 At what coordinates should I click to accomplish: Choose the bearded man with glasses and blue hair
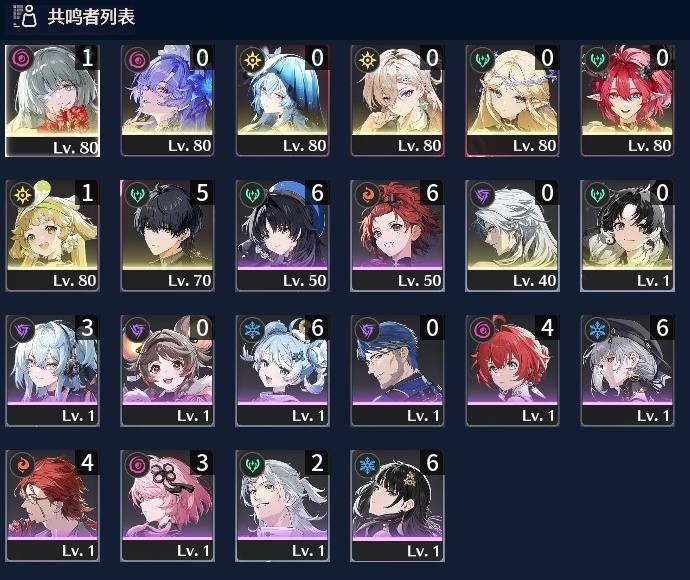point(397,371)
